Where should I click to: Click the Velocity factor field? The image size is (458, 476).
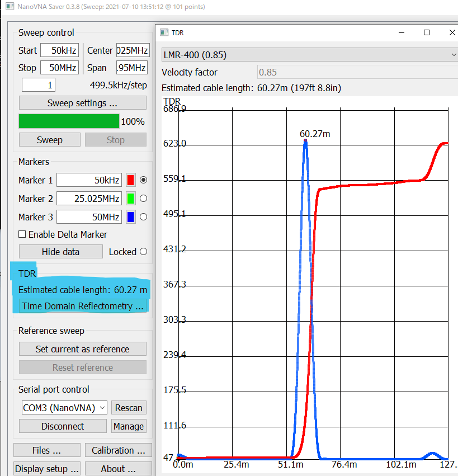pyautogui.click(x=357, y=72)
